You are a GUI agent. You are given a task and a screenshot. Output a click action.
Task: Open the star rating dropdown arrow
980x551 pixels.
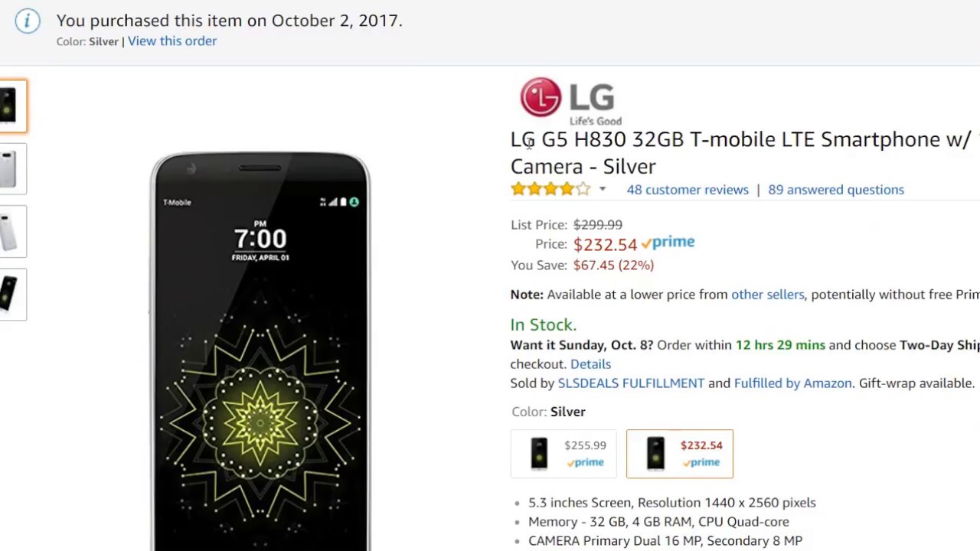pos(603,190)
